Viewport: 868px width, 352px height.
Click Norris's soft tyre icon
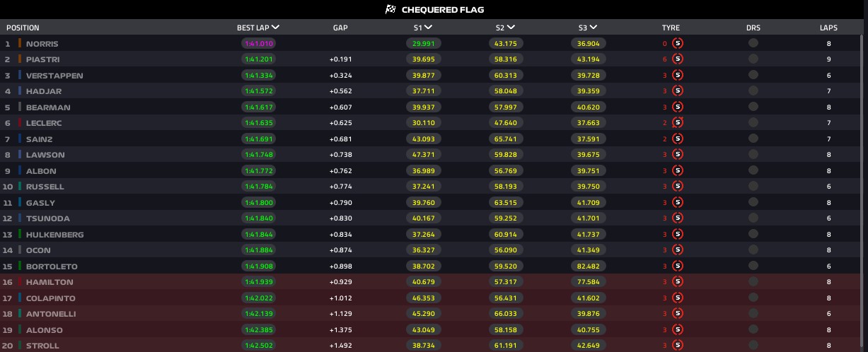(677, 43)
